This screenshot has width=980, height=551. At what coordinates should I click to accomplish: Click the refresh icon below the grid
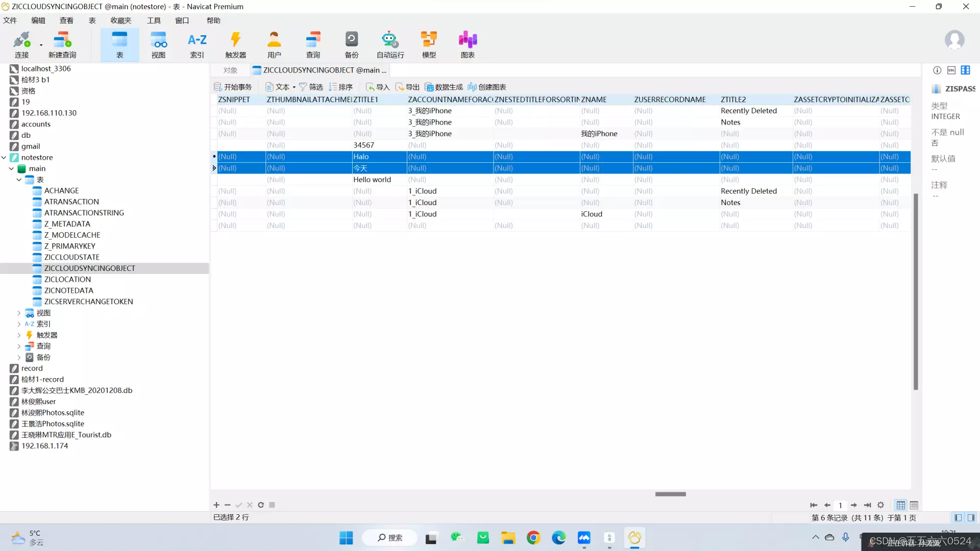(261, 505)
